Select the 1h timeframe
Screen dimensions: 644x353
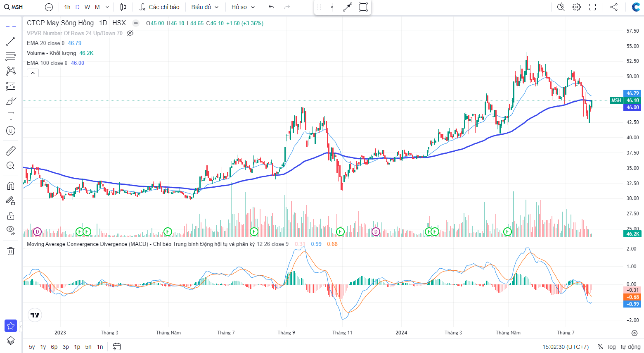(x=67, y=7)
